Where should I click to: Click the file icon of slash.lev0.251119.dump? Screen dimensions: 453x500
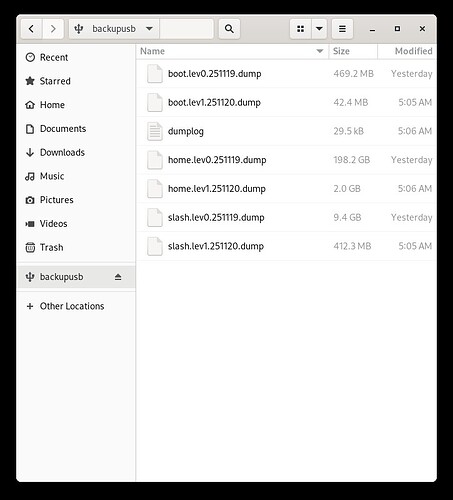pos(155,217)
